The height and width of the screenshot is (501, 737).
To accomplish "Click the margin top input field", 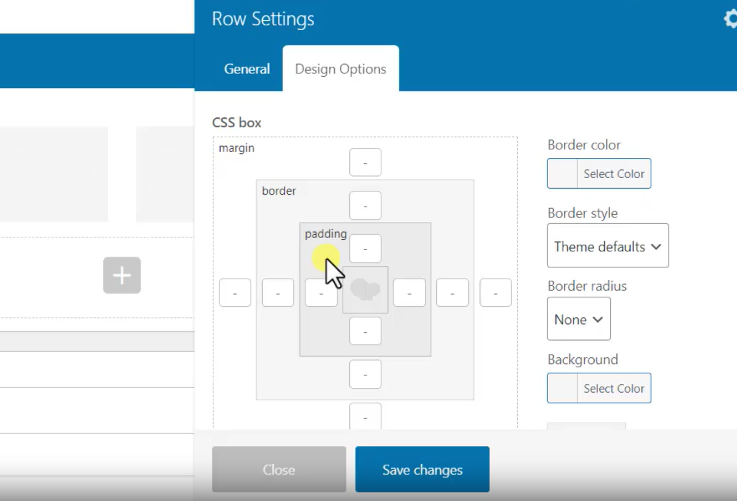I will tap(365, 162).
